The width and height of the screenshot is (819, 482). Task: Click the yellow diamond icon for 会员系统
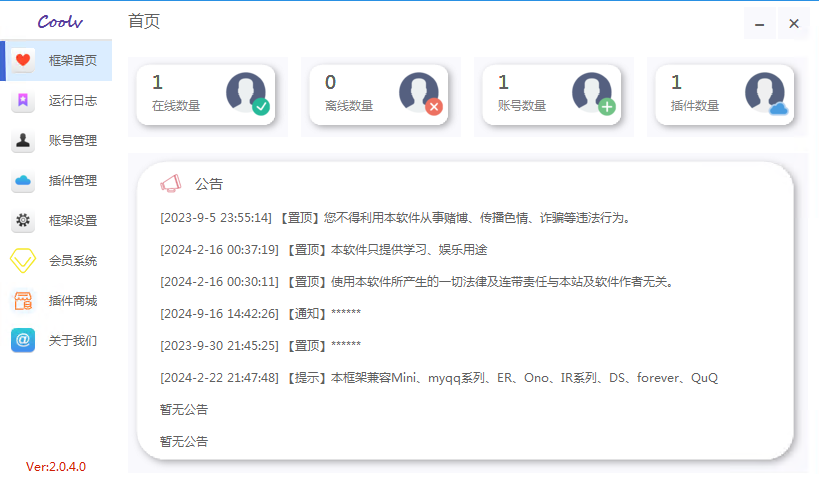coord(23,261)
